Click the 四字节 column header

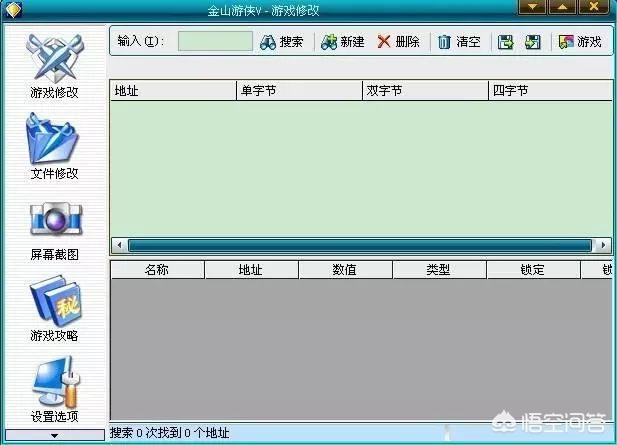point(550,91)
